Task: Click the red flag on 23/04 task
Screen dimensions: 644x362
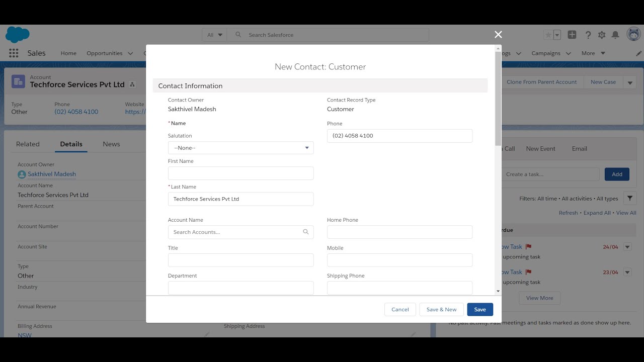Action: click(x=528, y=272)
